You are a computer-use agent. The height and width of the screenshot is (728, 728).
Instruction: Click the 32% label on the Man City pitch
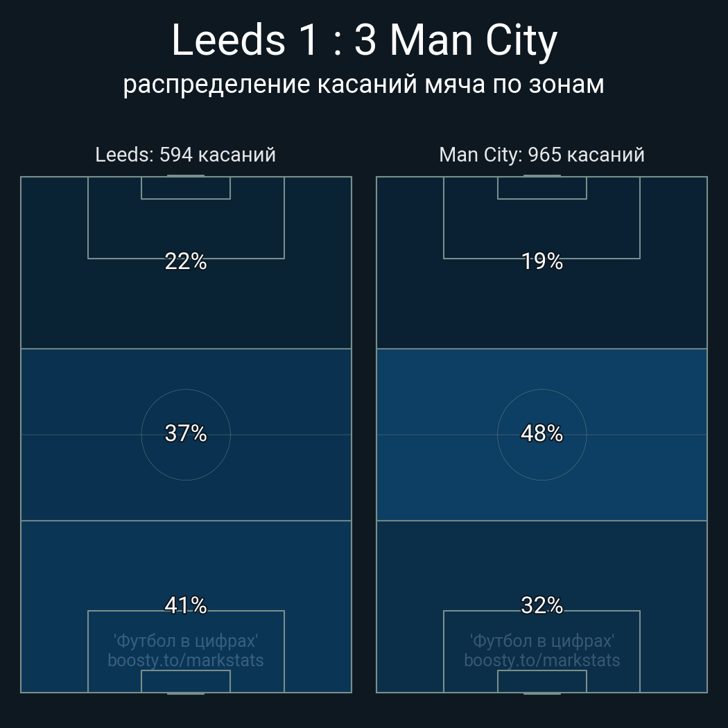point(542,605)
